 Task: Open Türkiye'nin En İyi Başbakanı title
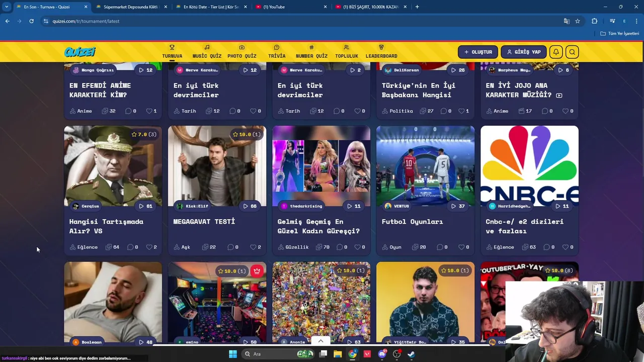pyautogui.click(x=419, y=90)
